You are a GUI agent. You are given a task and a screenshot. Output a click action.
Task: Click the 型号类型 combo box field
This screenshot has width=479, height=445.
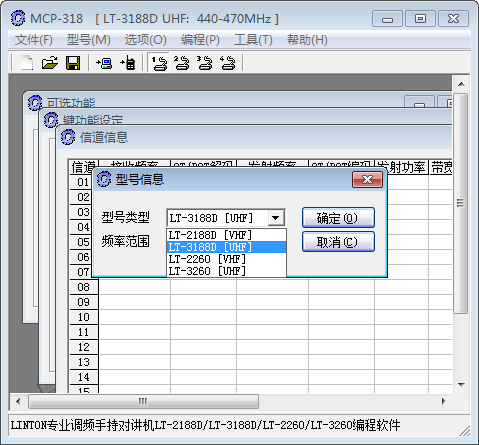coord(226,218)
